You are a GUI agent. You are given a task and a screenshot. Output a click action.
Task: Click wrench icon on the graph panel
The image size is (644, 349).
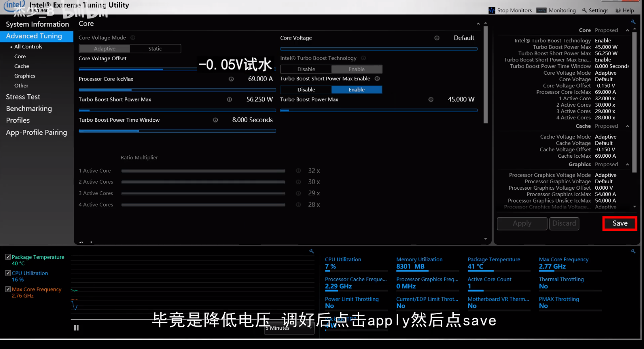[311, 251]
